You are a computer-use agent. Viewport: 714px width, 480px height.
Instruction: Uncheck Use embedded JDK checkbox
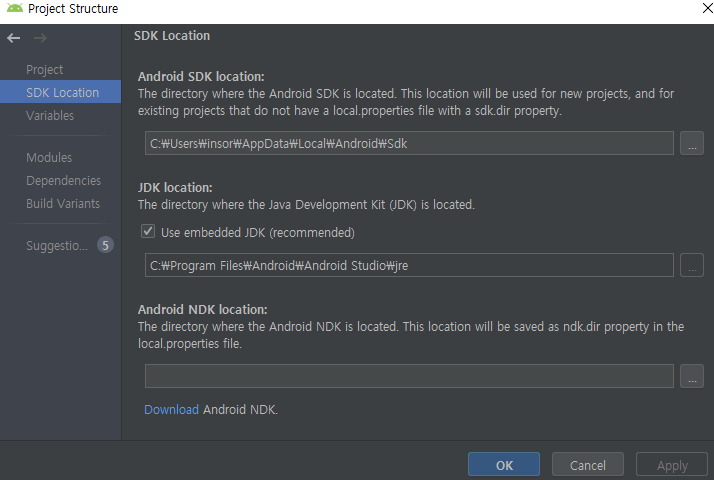pos(148,232)
